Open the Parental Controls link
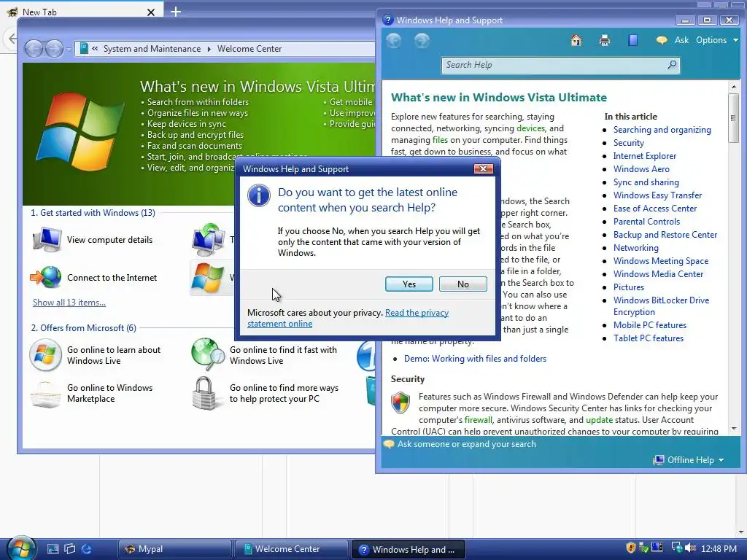Viewport: 747px width, 560px height. [x=646, y=222]
